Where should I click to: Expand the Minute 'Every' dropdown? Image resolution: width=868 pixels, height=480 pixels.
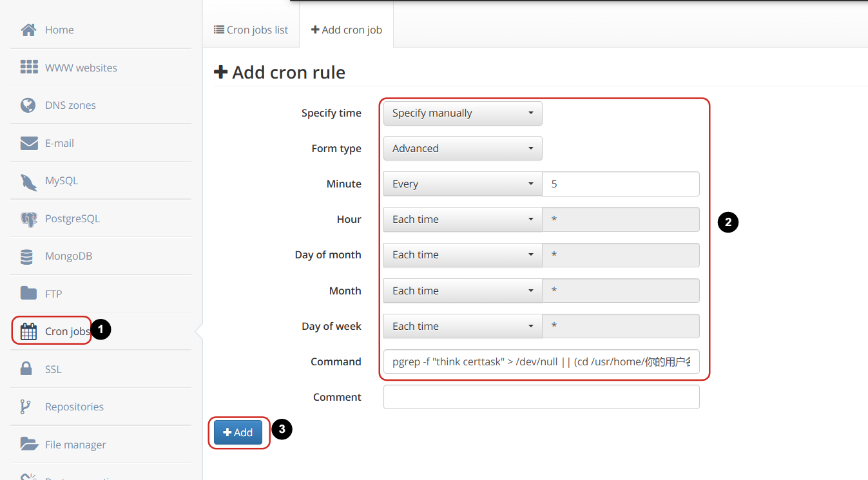[463, 184]
